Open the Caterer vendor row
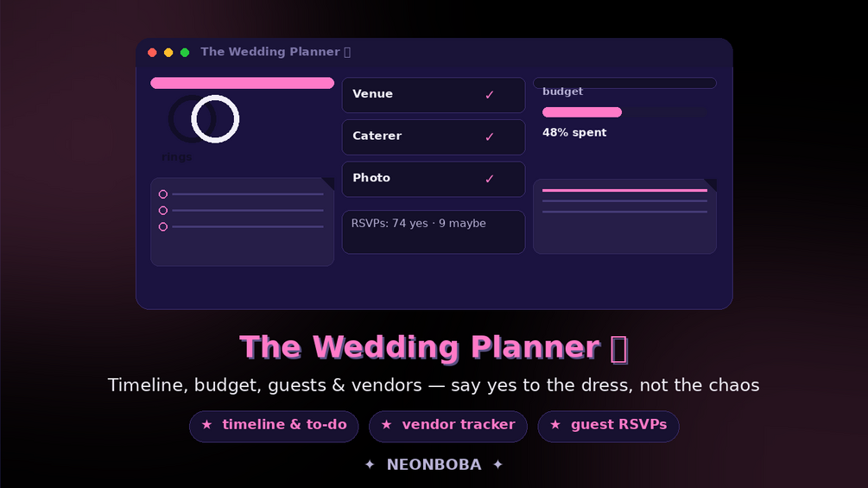Screen dimensions: 868x488 coord(434,137)
